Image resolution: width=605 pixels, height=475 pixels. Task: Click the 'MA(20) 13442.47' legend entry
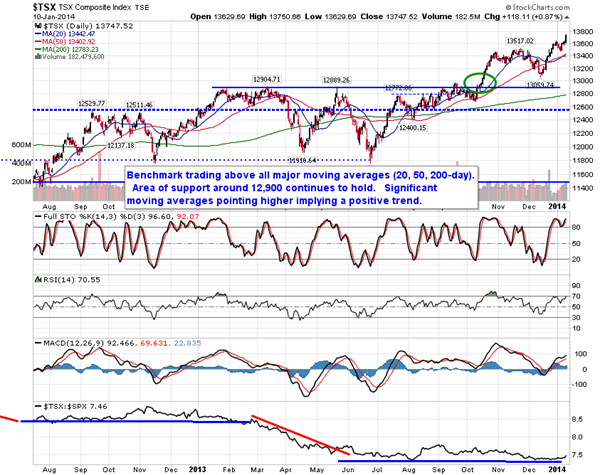pos(68,34)
